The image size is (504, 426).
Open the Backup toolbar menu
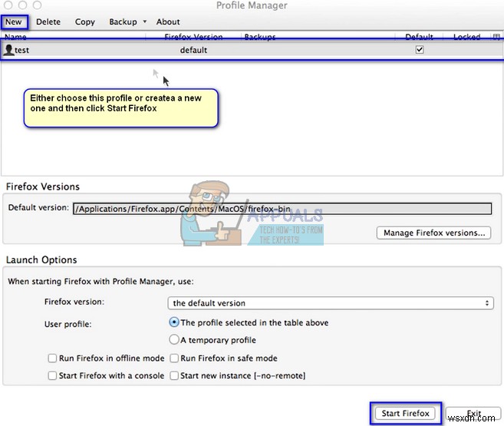(123, 21)
